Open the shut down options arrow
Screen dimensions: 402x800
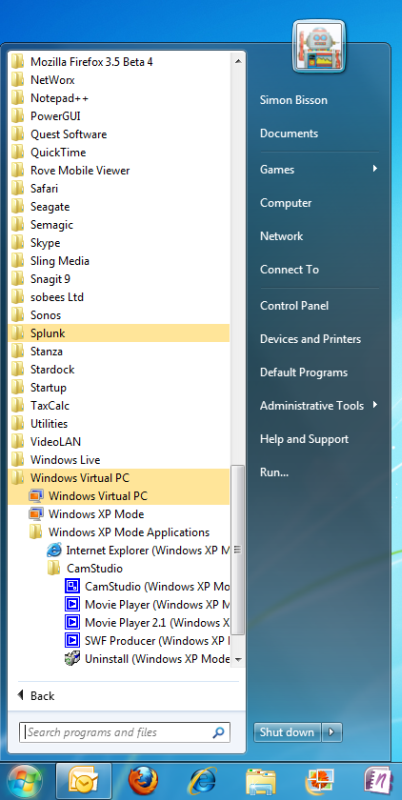pos(332,732)
